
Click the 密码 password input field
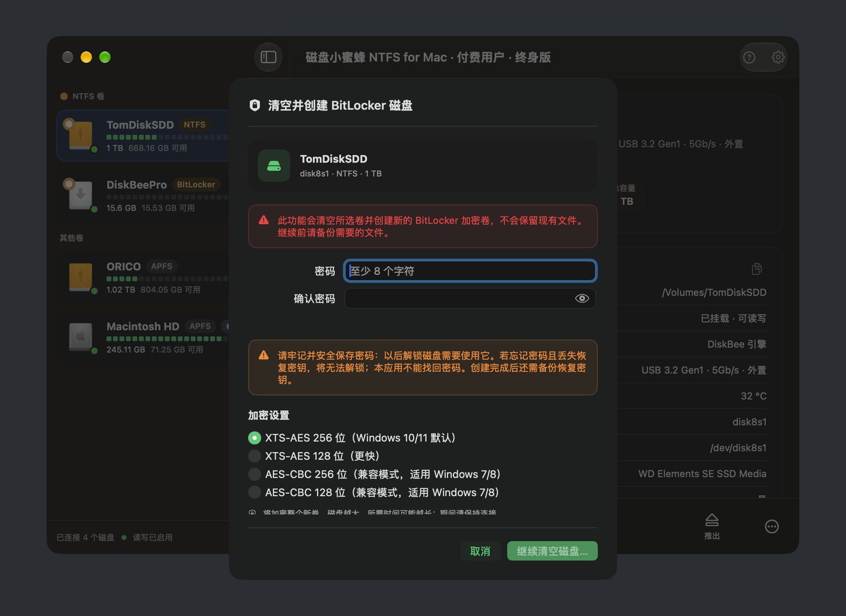[x=470, y=271]
